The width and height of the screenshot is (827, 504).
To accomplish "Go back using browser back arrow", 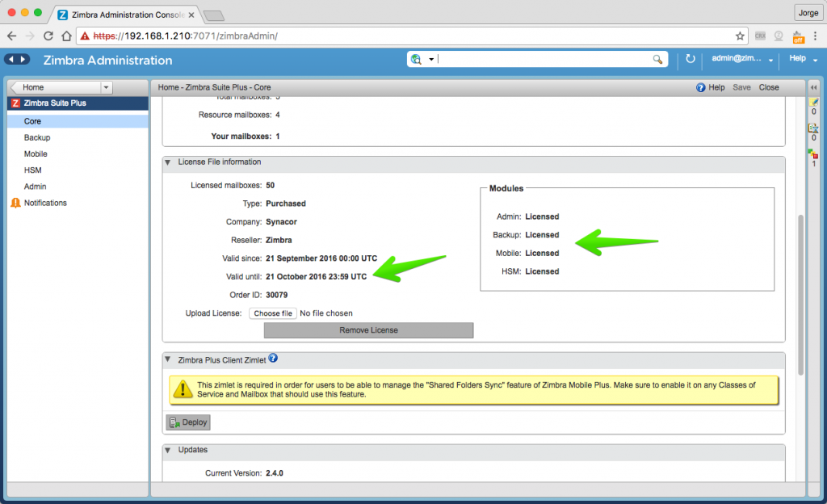I will 11,36.
